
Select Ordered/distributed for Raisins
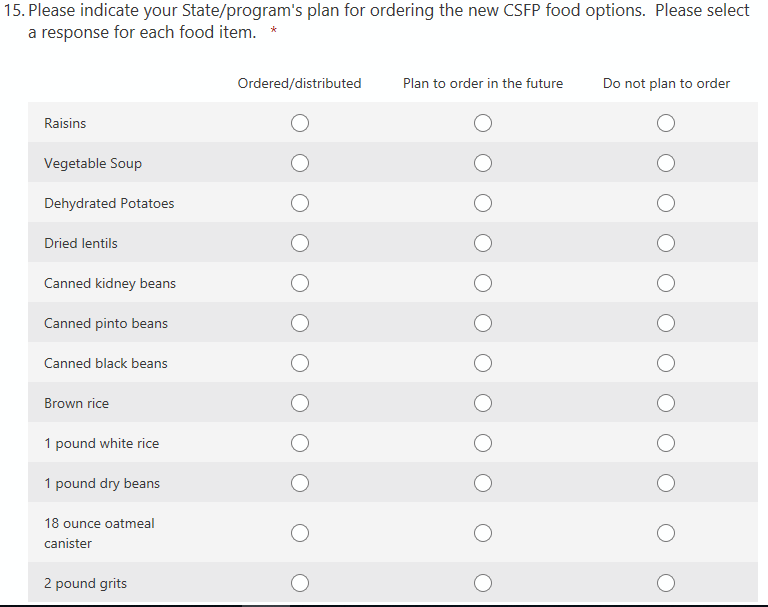point(299,123)
